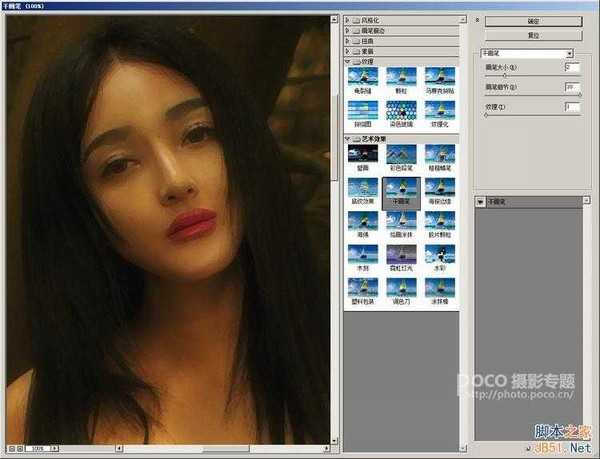
Task: Collapse the 艺术效果 (Artistic) filter folder
Action: tap(348, 139)
